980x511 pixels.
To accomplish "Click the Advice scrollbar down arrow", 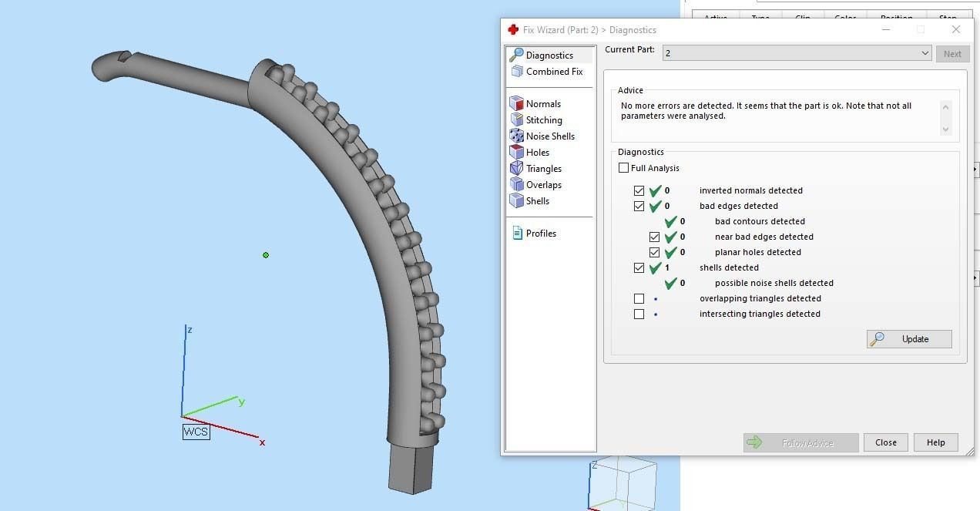I will pos(946,129).
